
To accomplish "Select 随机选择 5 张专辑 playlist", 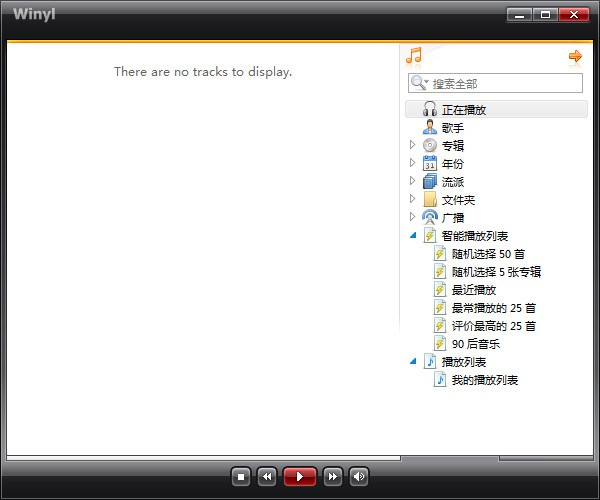I will (x=487, y=272).
